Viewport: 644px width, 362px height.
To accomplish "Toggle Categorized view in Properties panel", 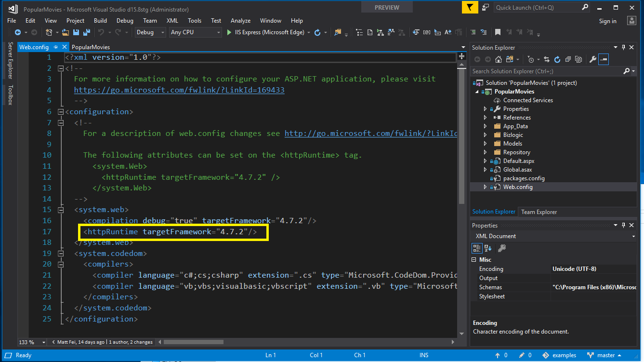I will tap(477, 248).
